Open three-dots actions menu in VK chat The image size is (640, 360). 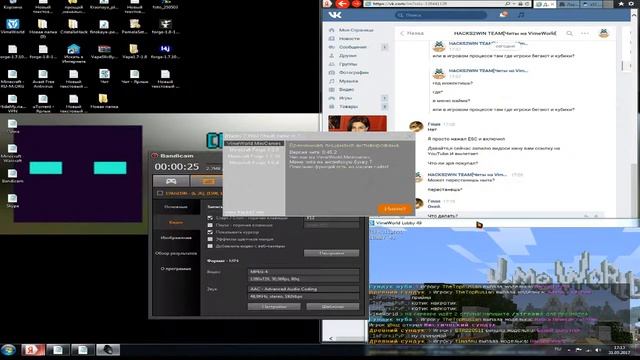(x=585, y=33)
